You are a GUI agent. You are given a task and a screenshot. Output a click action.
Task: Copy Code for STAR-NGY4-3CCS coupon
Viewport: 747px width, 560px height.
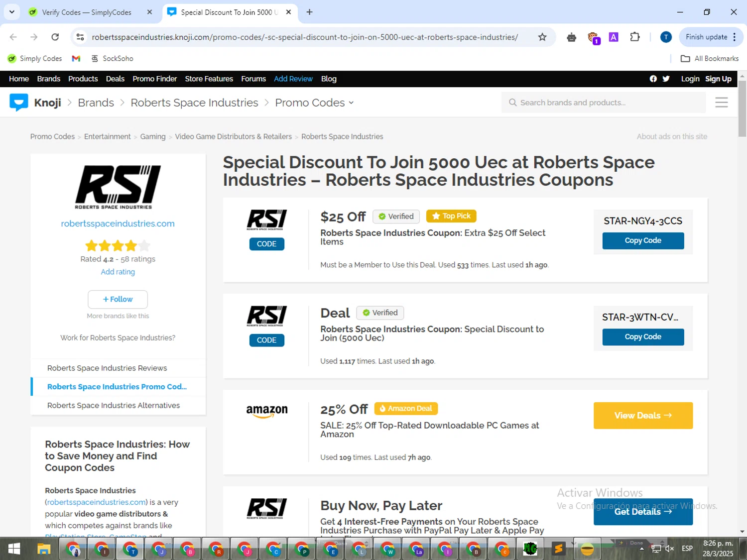click(643, 240)
